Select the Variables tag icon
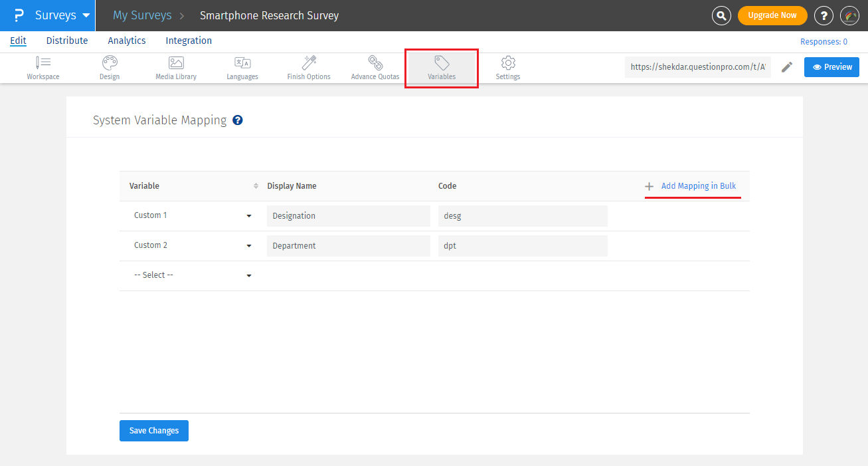Viewport: 868px width, 466px height. point(442,63)
